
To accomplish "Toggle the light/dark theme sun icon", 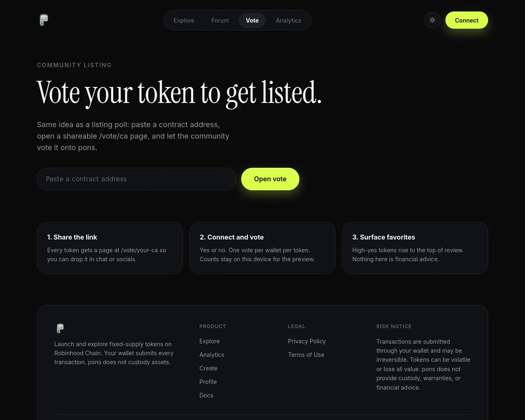I will (432, 20).
